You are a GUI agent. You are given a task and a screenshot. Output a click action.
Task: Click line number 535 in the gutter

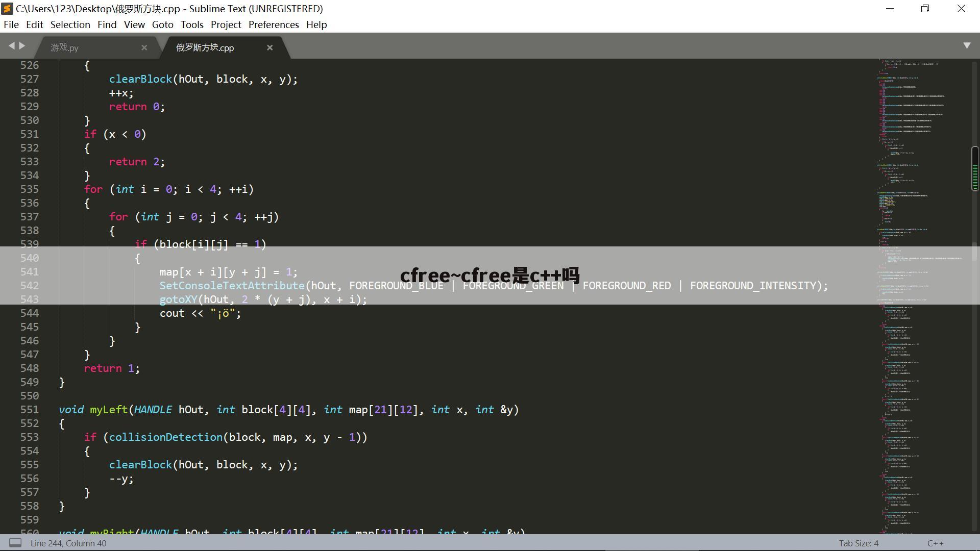30,189
